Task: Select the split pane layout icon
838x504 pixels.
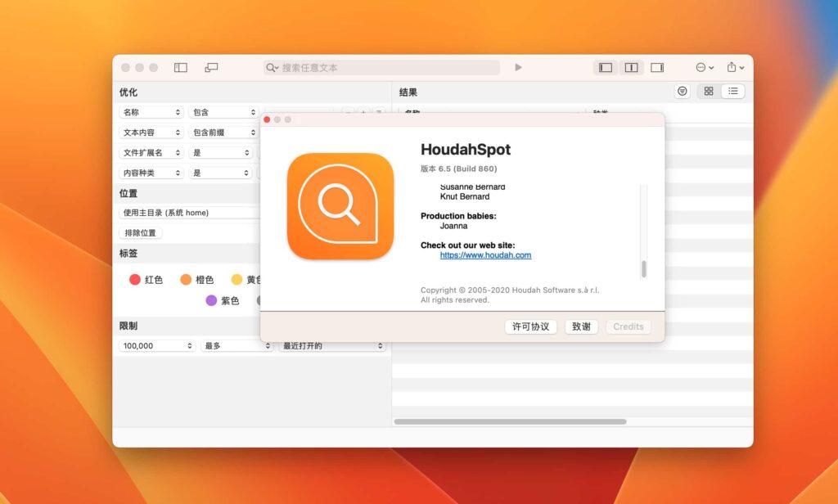Action: 631,67
